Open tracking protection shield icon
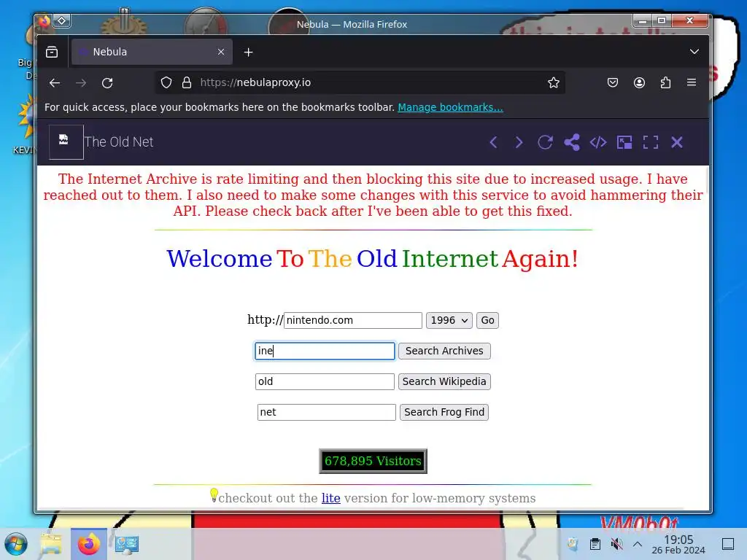The height and width of the screenshot is (560, 747). coord(166,83)
